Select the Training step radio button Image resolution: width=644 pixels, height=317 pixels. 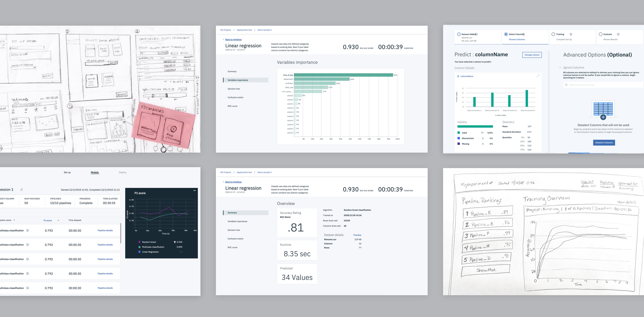553,34
